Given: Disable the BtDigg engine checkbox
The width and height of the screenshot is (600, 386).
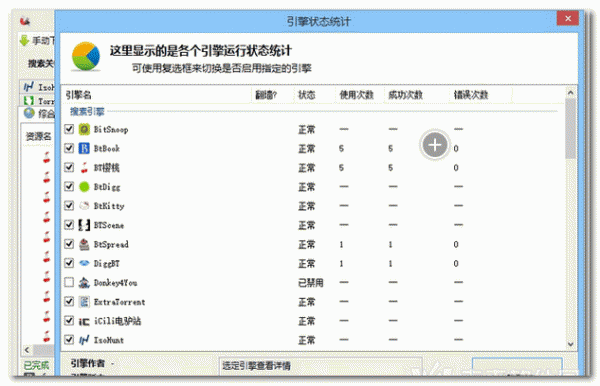Looking at the screenshot, I should click(x=69, y=186).
